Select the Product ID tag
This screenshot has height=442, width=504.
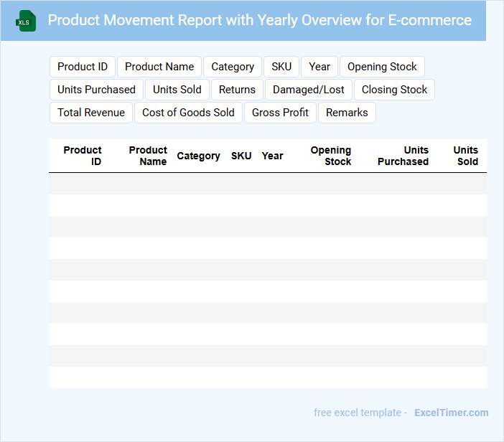[83, 67]
